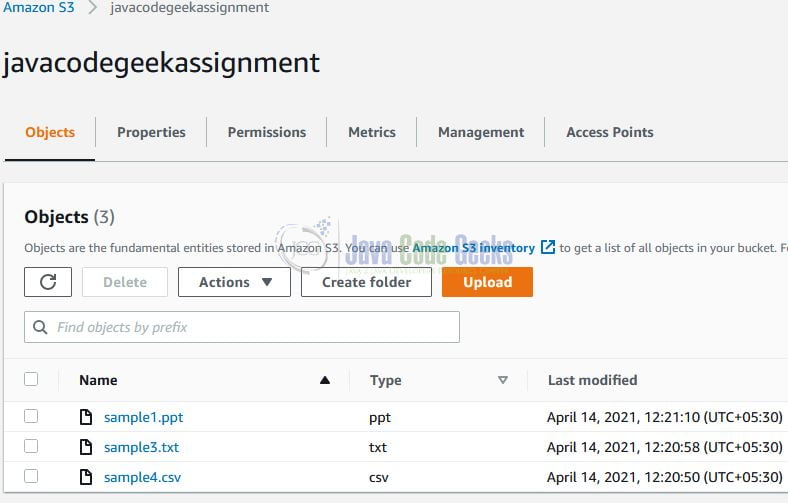This screenshot has height=503, width=788.
Task: Click the javacodegeekassignment bucket title heading
Action: pos(161,63)
